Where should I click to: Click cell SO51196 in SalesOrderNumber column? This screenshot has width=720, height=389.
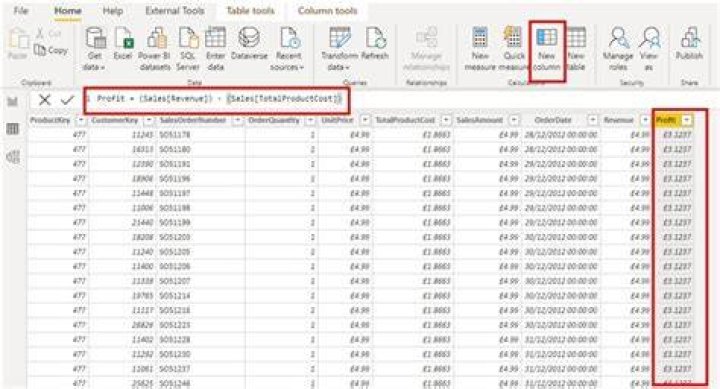174,179
